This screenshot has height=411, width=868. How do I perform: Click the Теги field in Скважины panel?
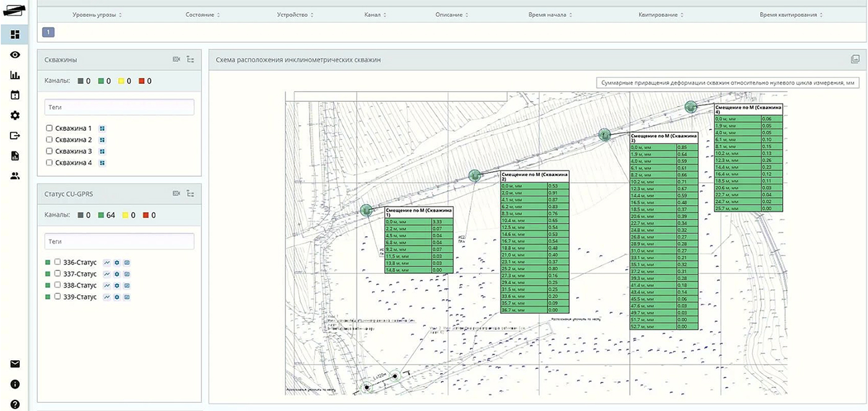click(120, 107)
